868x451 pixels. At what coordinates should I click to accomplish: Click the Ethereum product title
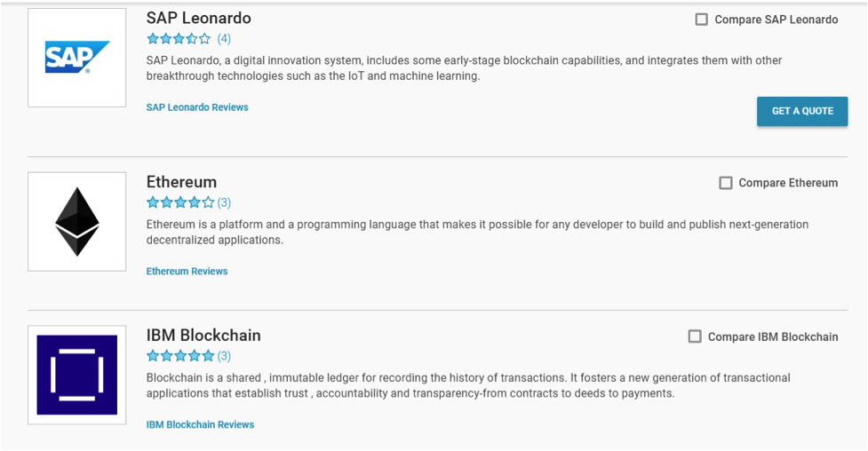coord(181,182)
